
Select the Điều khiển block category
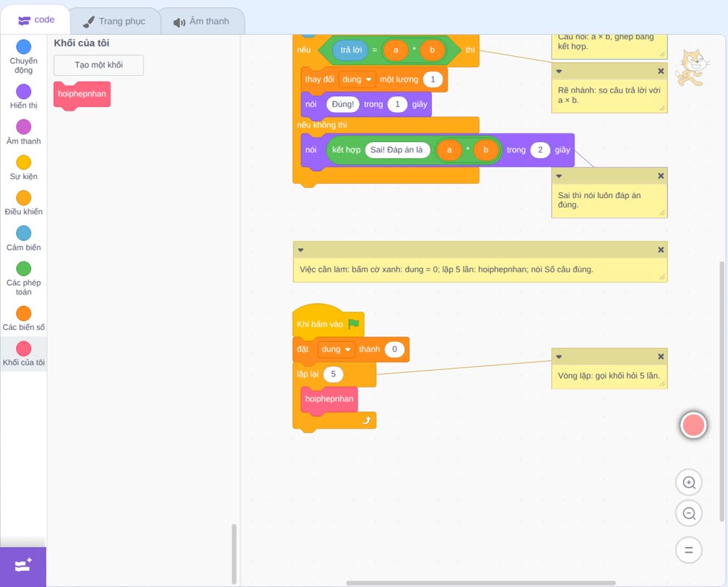[23, 203]
